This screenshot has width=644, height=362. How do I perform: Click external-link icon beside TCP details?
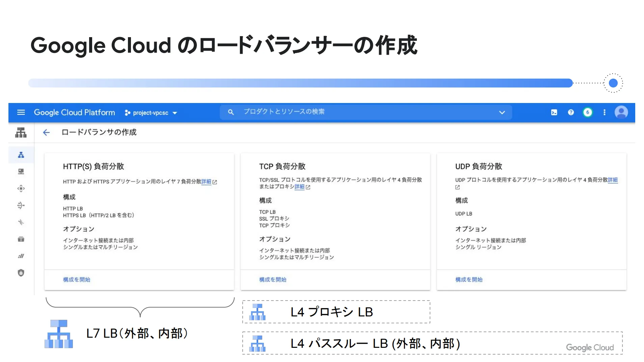pos(308,187)
